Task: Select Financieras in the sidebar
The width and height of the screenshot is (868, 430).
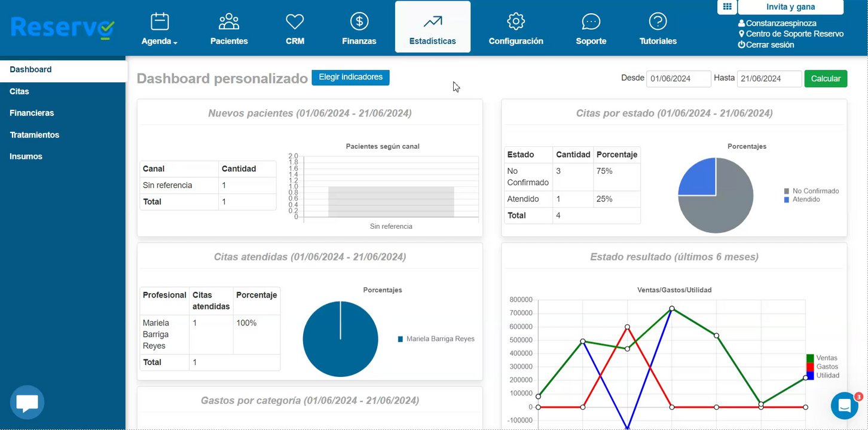Action: tap(32, 113)
